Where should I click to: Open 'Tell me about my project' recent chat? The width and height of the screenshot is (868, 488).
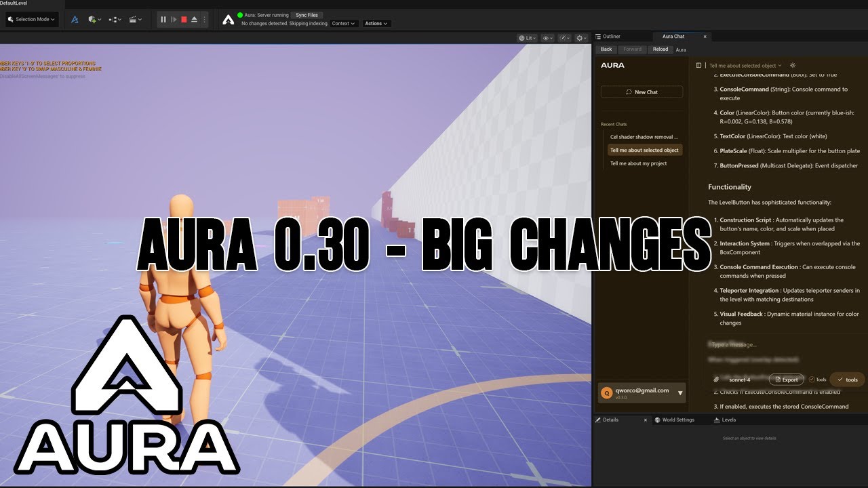638,163
